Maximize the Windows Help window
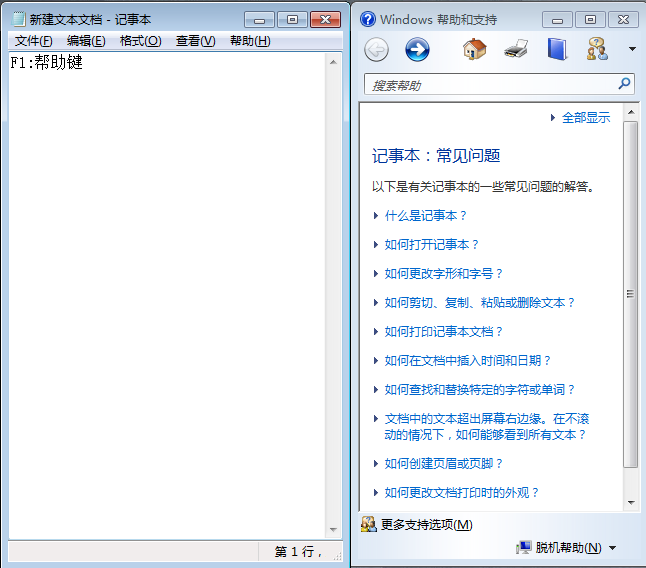The width and height of the screenshot is (646, 568). tap(590, 19)
